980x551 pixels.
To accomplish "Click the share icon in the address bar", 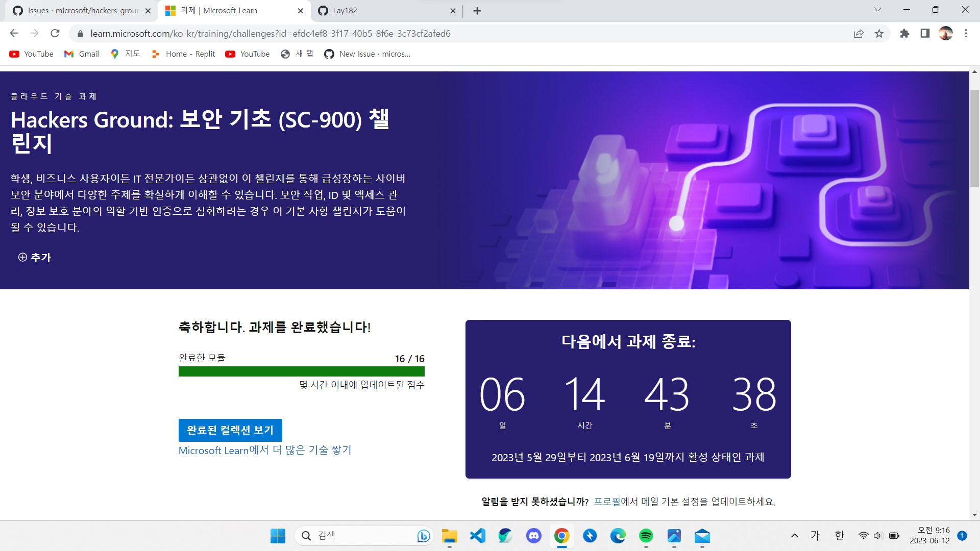I will click(859, 33).
